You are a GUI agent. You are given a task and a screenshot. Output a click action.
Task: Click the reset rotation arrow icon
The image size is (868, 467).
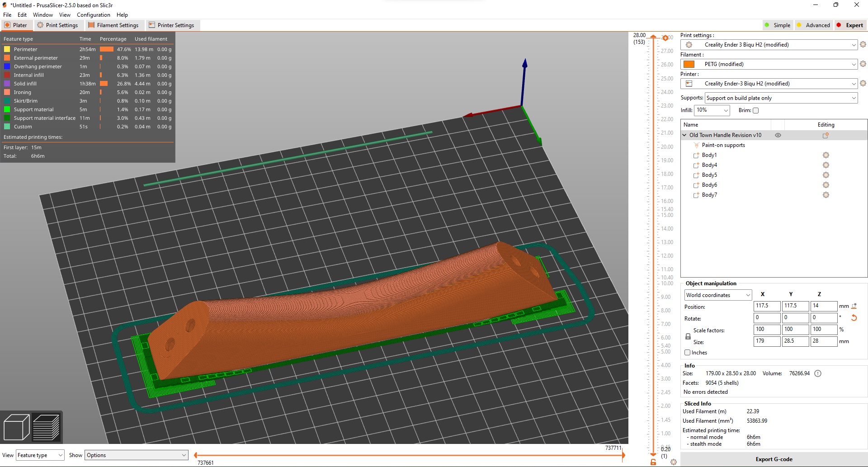click(x=854, y=318)
